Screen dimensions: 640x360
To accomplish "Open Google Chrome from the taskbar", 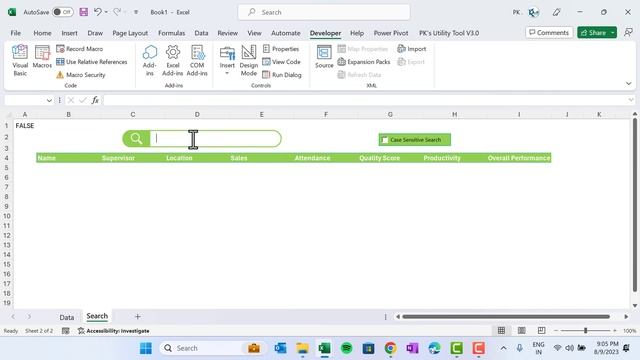I will (x=391, y=348).
